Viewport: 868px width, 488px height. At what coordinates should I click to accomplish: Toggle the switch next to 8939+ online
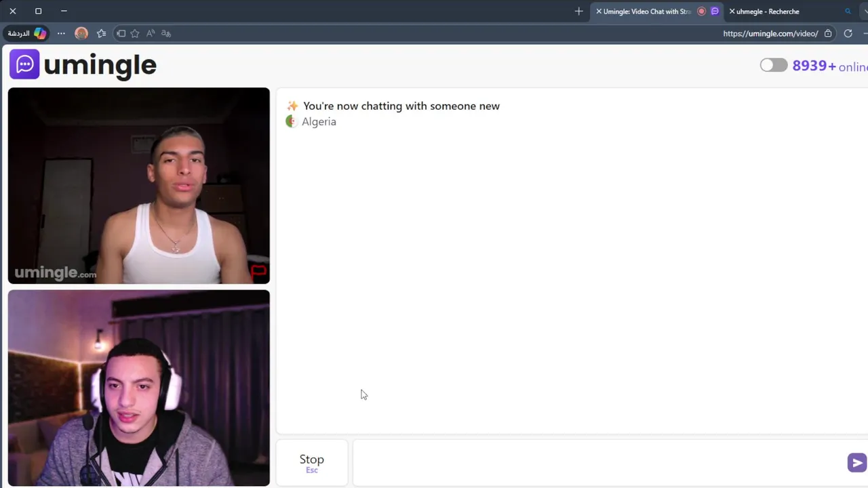point(773,65)
